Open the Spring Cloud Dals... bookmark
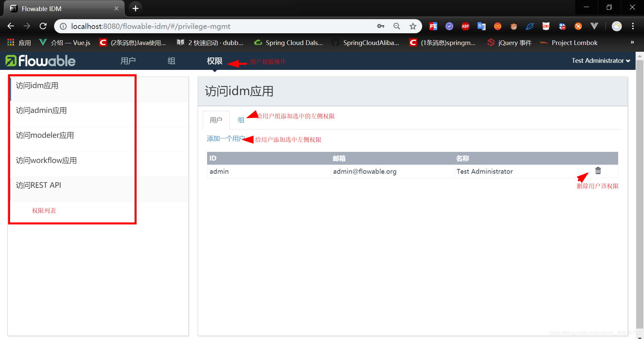The width and height of the screenshot is (644, 339). [x=288, y=43]
